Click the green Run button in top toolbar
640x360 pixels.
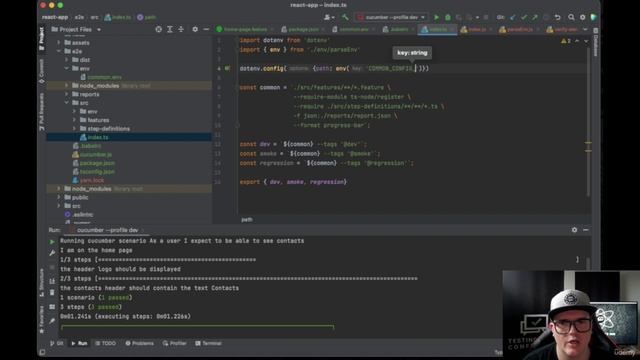436,17
